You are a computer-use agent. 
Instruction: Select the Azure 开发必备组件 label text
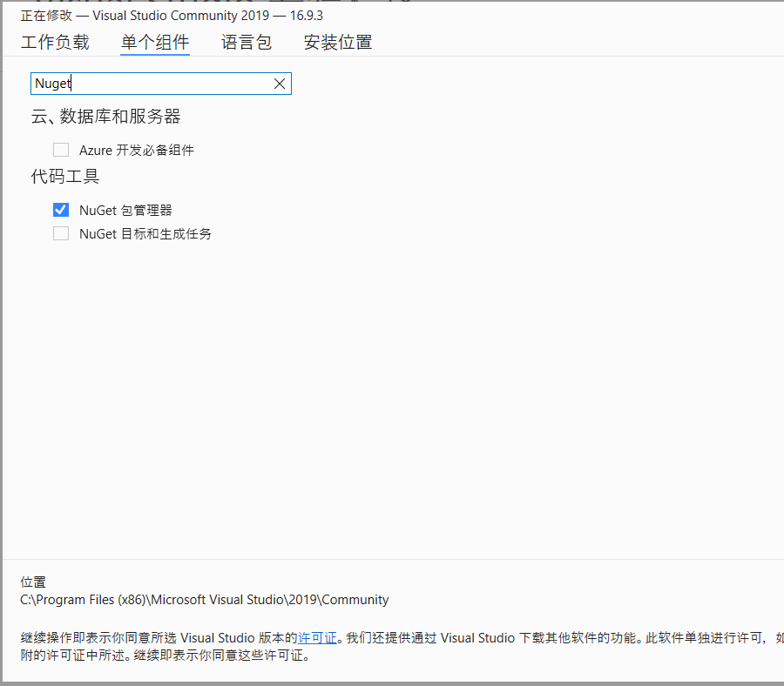point(137,149)
